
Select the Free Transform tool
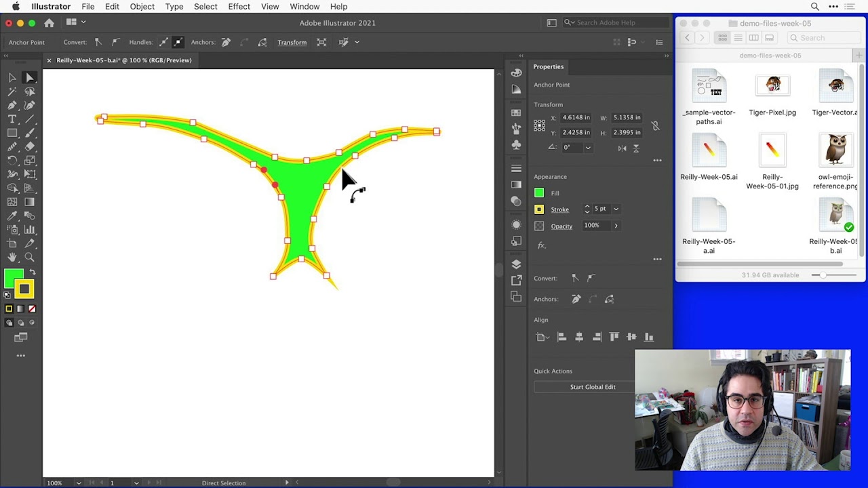[x=30, y=174]
